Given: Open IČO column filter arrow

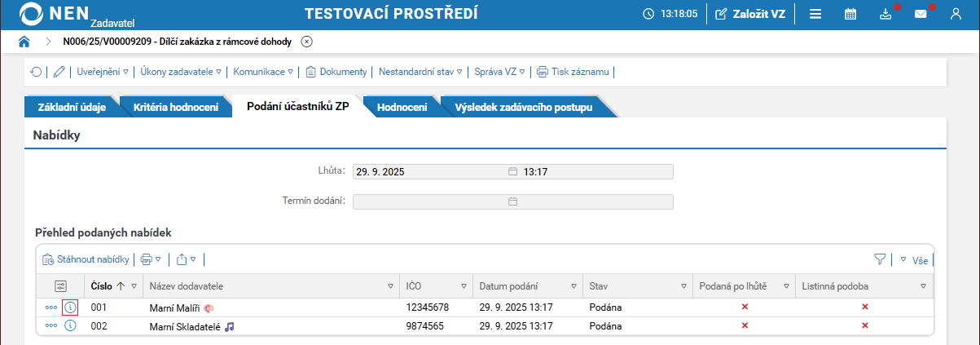Looking at the screenshot, I should [x=464, y=286].
